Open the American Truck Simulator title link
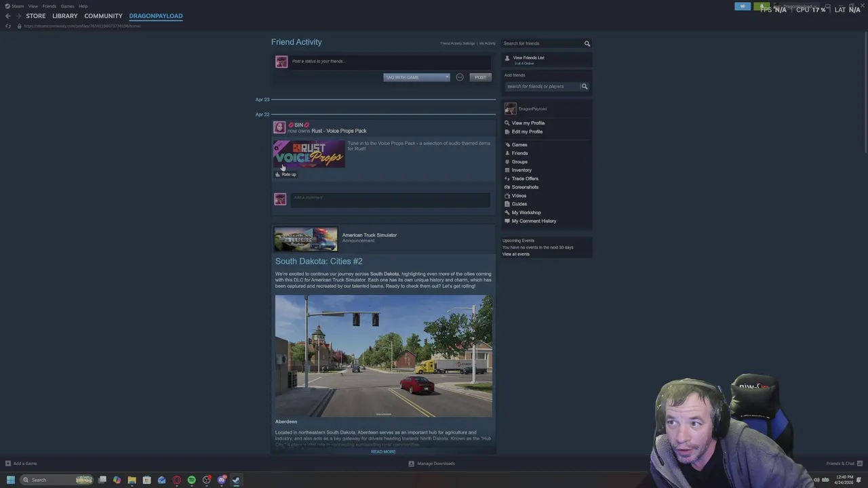The height and width of the screenshot is (488, 868). point(370,235)
